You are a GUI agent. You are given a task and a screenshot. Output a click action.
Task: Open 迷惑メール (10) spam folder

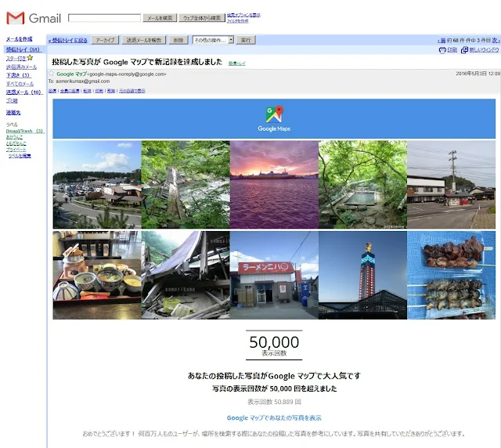coord(24,92)
